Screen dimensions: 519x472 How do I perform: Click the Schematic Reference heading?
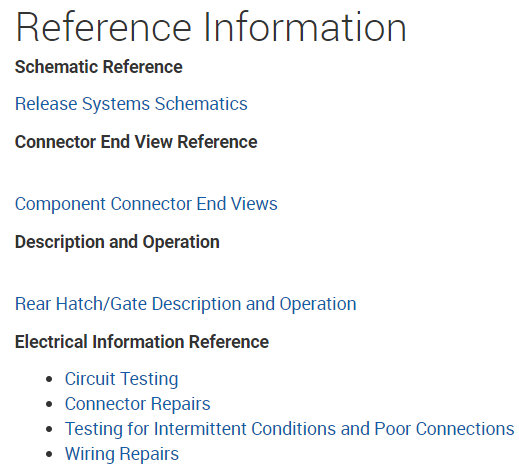[99, 67]
